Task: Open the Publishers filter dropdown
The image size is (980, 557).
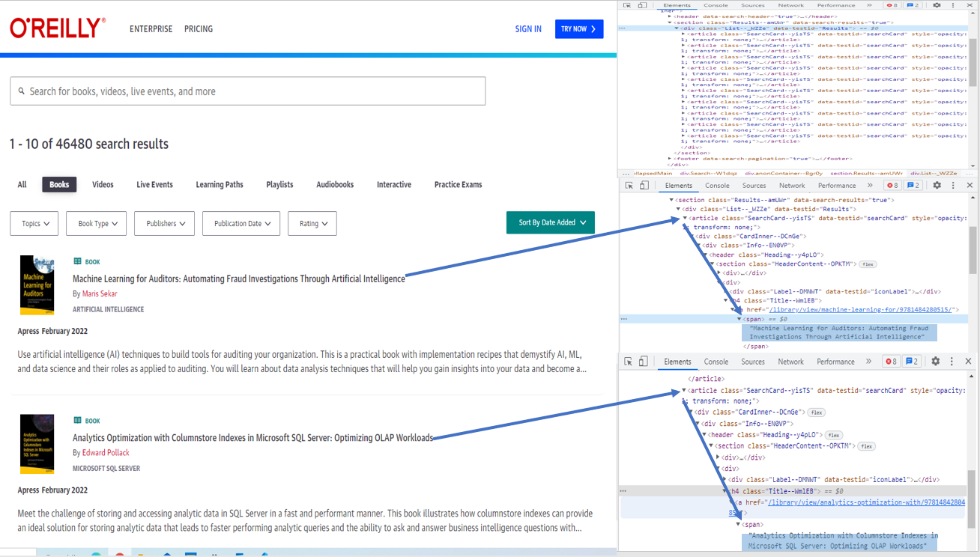Action: (x=165, y=223)
